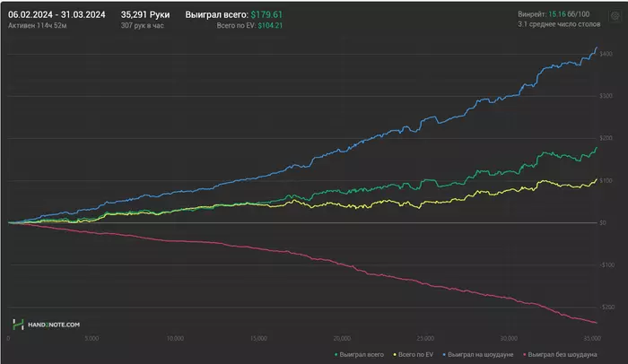Toggle the "Всего по EV" legend series
This screenshot has height=364, width=628.
click(x=417, y=355)
